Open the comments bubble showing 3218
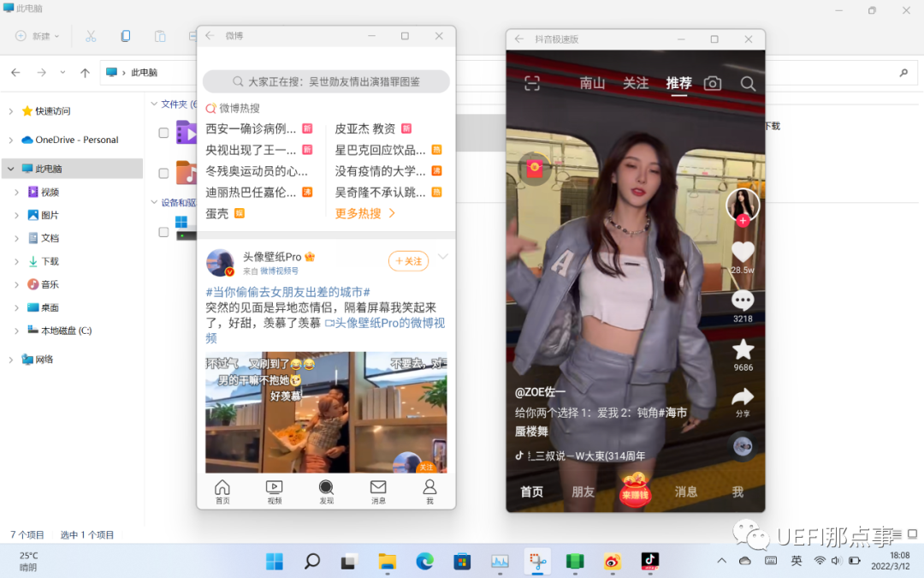 pyautogui.click(x=743, y=301)
